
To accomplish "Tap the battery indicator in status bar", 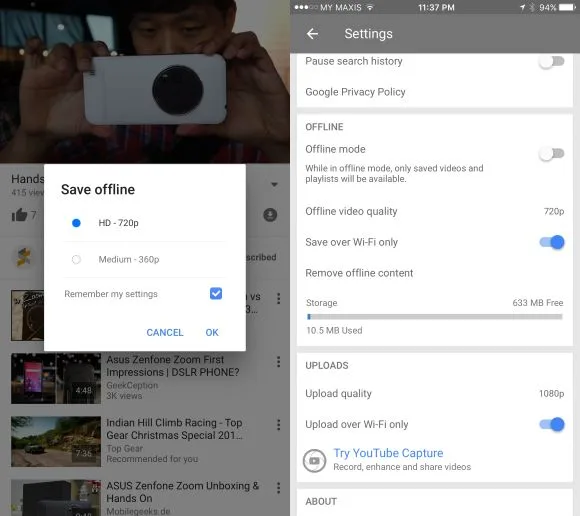I will coord(567,7).
